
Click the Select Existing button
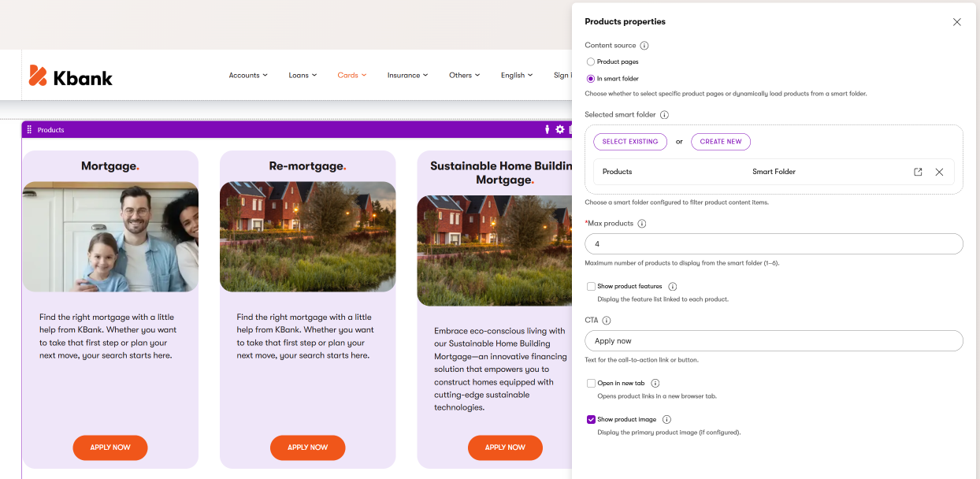click(x=630, y=142)
